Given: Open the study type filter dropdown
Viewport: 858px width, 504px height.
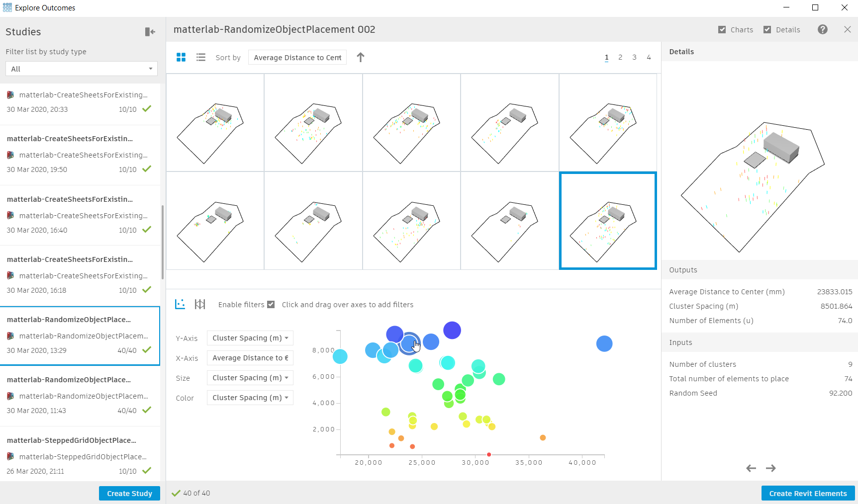Looking at the screenshot, I should point(82,69).
